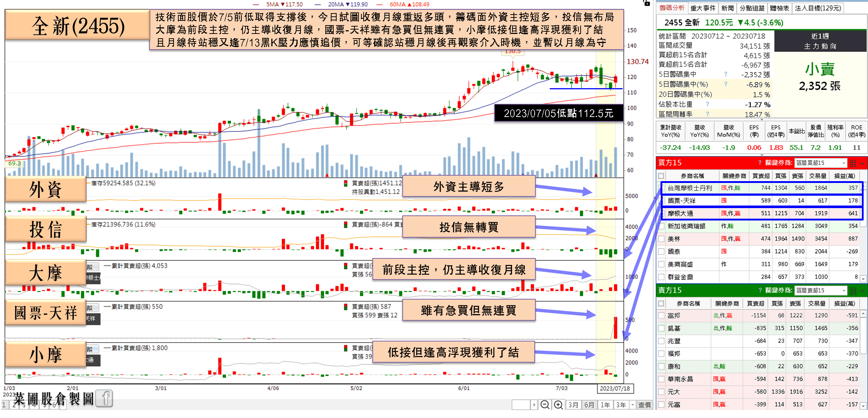
Task: Click the 2023/07/18 date marker on the axis
Action: (615, 388)
